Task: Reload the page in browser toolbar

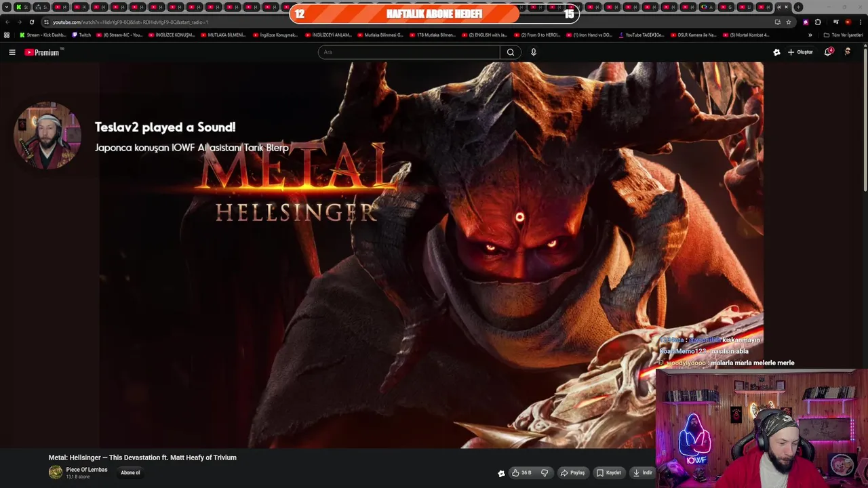Action: point(32,22)
